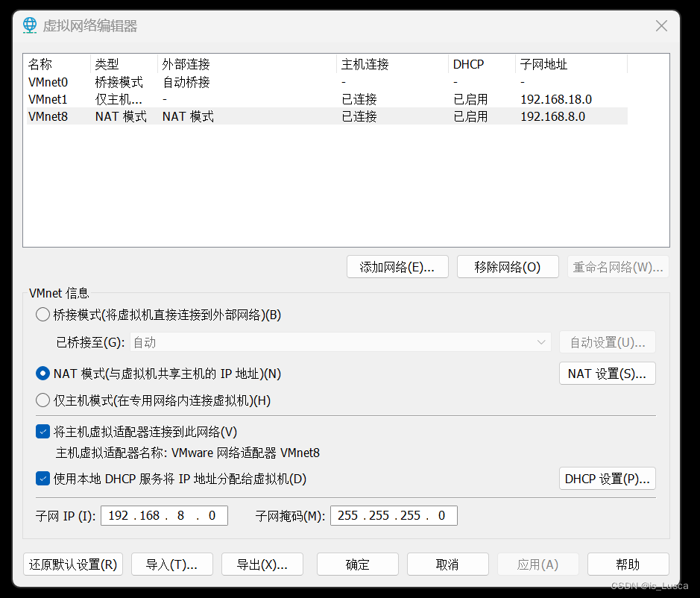Image resolution: width=700 pixels, height=598 pixels.
Task: Click 已连接 host cell of VMnet8 row
Action: [x=359, y=116]
